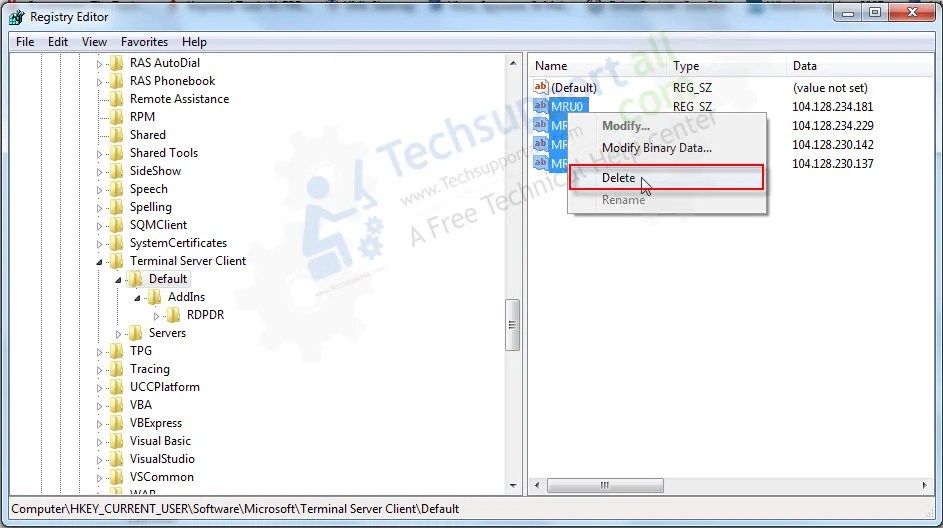Click the VisualStudio folder icon
Screen dimensions: 943x528
[x=117, y=459]
